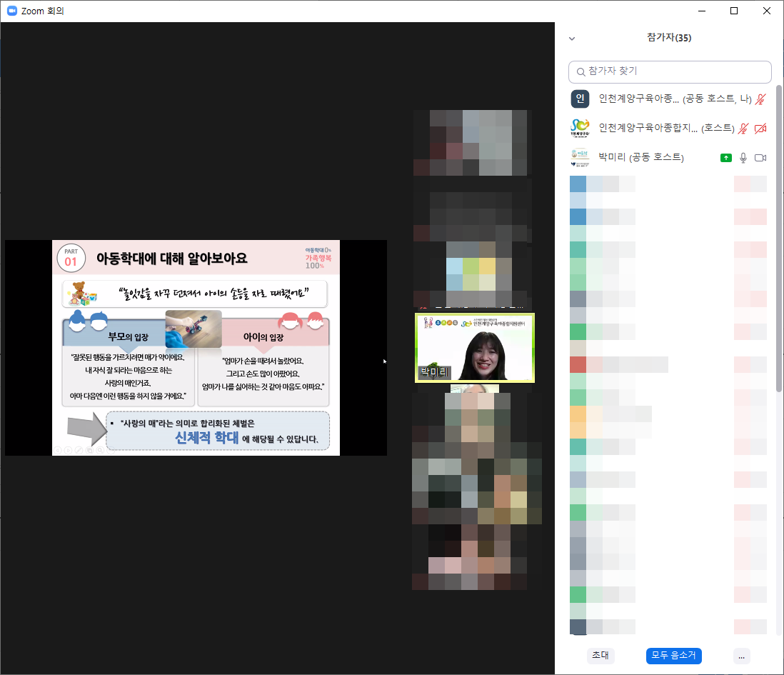Click the Zoom logo in title bar
784x675 pixels.
pos(11,11)
